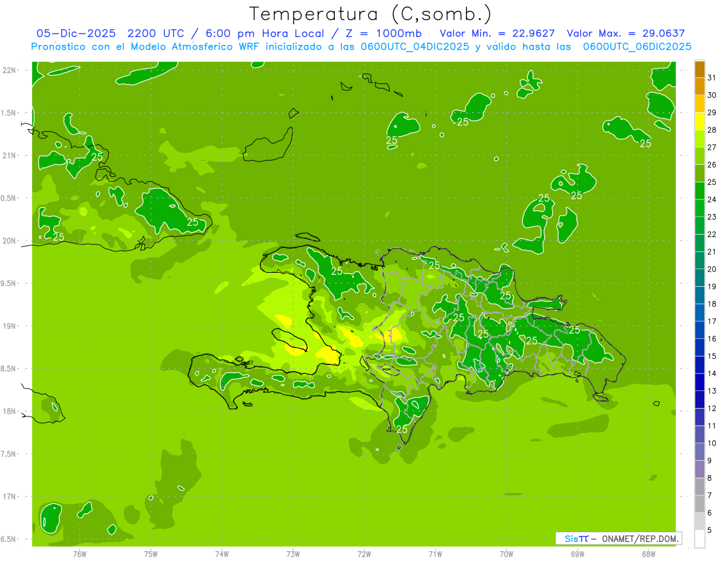Click the '71W' longitude axis label
Screen dimensions: 728x562
coord(435,554)
